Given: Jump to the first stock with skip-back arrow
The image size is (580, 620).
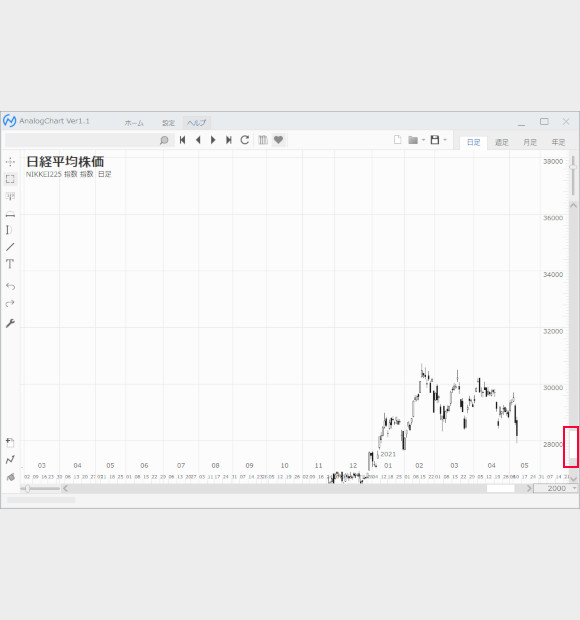Looking at the screenshot, I should pos(183,140).
